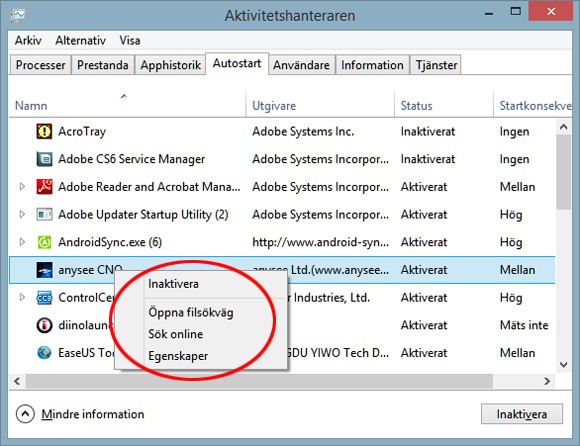580x446 pixels.
Task: Click the Adobe CS6 Service Manager icon
Action: pyautogui.click(x=44, y=159)
